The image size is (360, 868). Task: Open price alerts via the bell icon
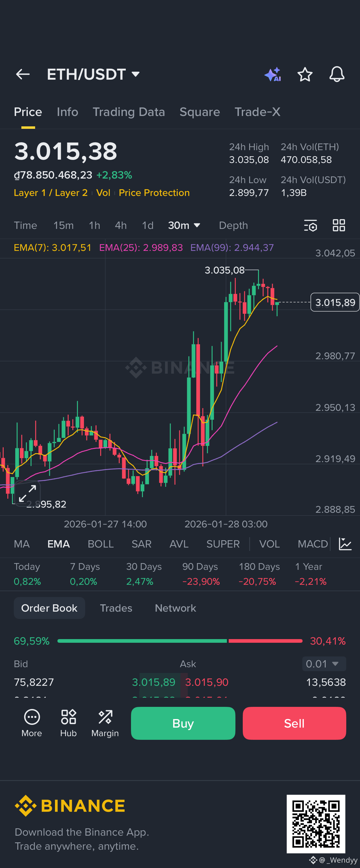point(337,74)
